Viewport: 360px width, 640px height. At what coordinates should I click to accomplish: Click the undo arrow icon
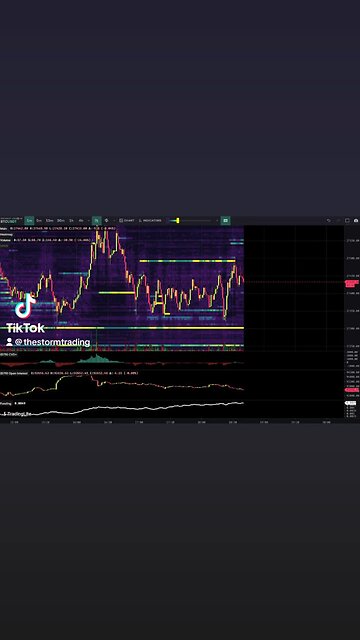pyautogui.click(x=329, y=220)
